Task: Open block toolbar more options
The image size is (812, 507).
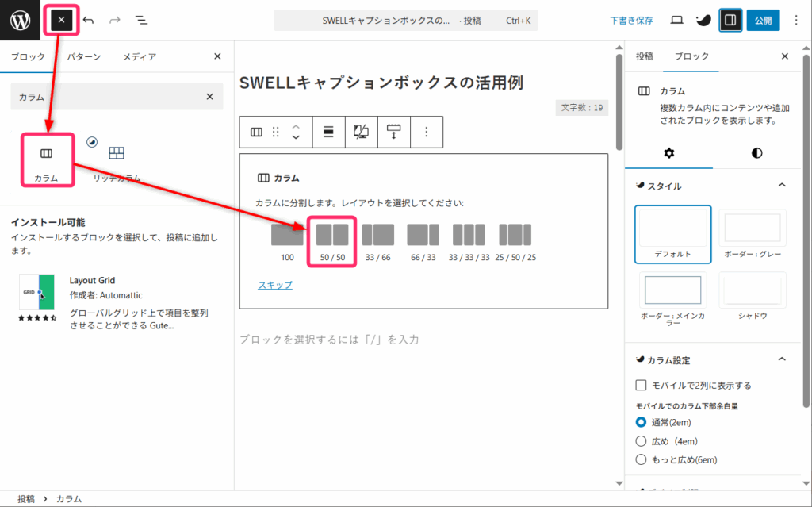Action: tap(426, 133)
